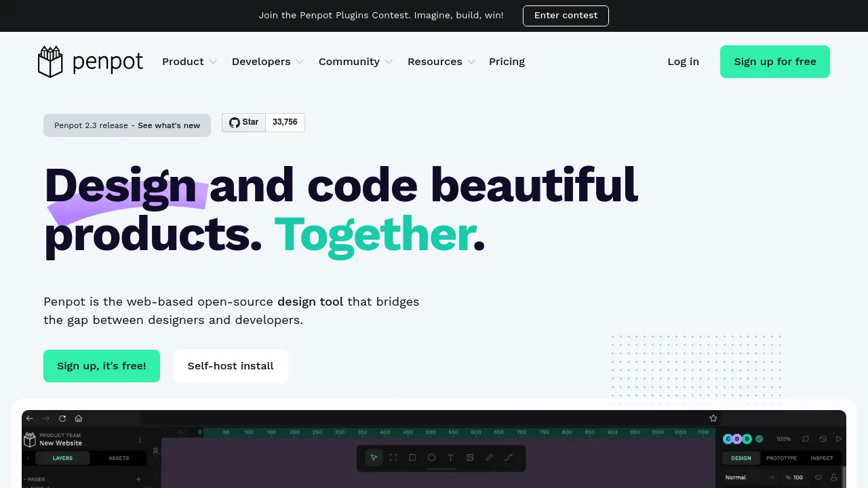Switch to the Prototype tab
Screen dimensions: 868x488
pyautogui.click(x=781, y=458)
